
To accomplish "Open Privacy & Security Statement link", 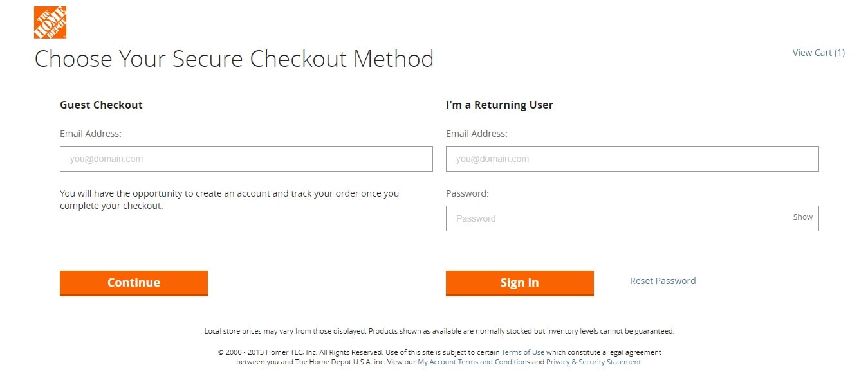I will pyautogui.click(x=594, y=362).
